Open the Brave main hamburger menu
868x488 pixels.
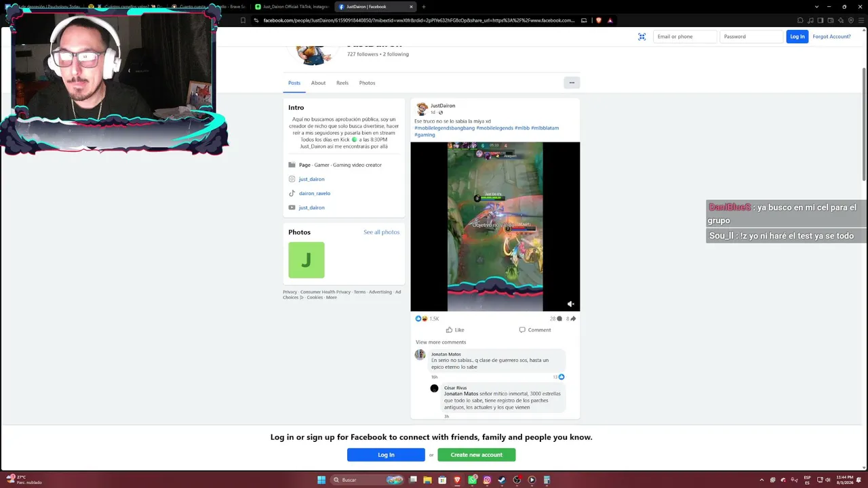point(862,20)
